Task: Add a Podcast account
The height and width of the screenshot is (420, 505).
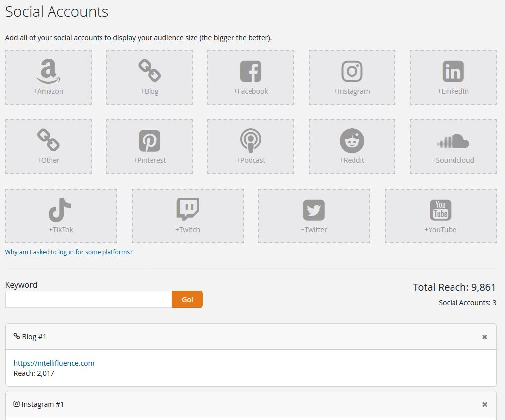Action: [251, 147]
